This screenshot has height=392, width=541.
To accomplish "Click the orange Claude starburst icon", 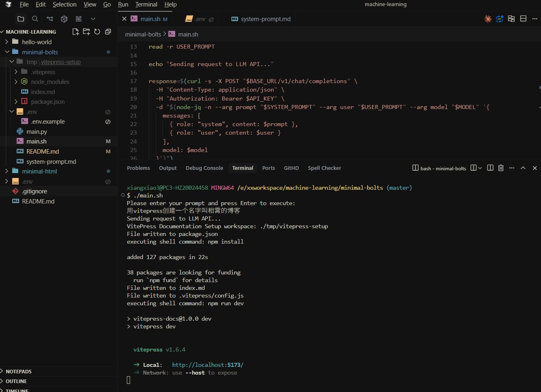I will 488,19.
